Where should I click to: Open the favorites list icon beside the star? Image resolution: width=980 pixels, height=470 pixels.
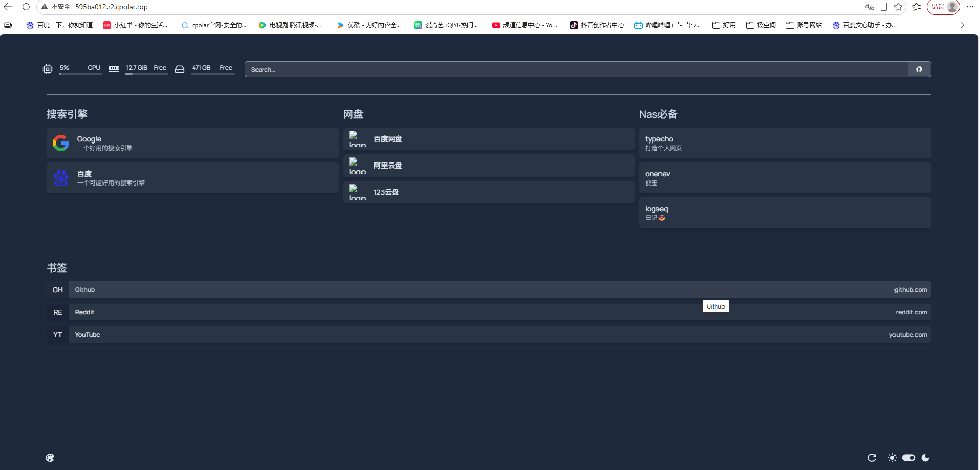pyautogui.click(x=917, y=7)
